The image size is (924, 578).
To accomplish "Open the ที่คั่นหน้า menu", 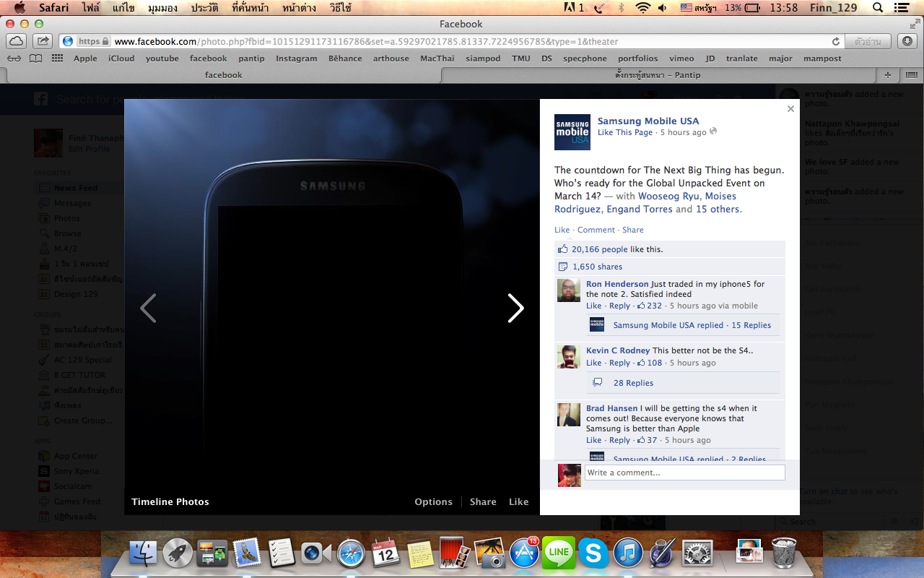I will pyautogui.click(x=250, y=7).
